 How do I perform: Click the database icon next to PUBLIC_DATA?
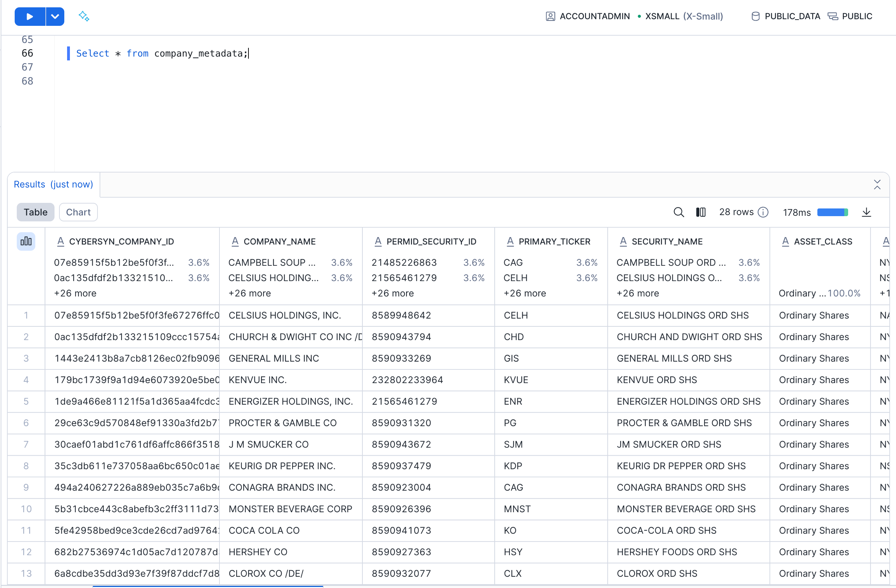(756, 16)
